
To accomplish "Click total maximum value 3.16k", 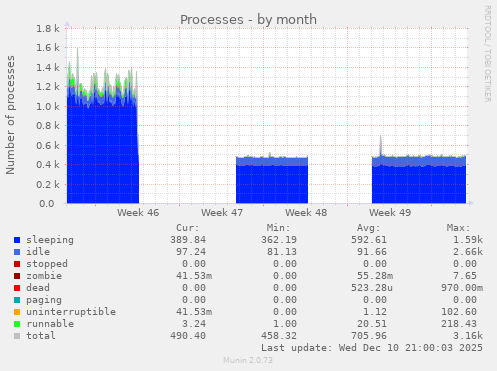I will point(468,336).
